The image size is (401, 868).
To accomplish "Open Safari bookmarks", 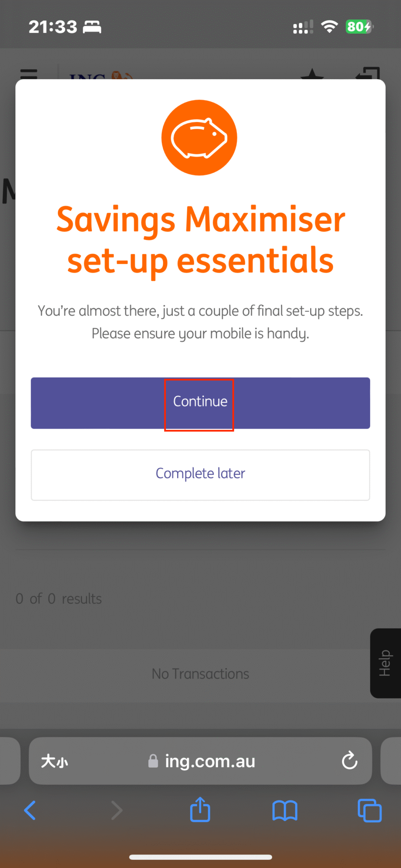I will [x=285, y=810].
